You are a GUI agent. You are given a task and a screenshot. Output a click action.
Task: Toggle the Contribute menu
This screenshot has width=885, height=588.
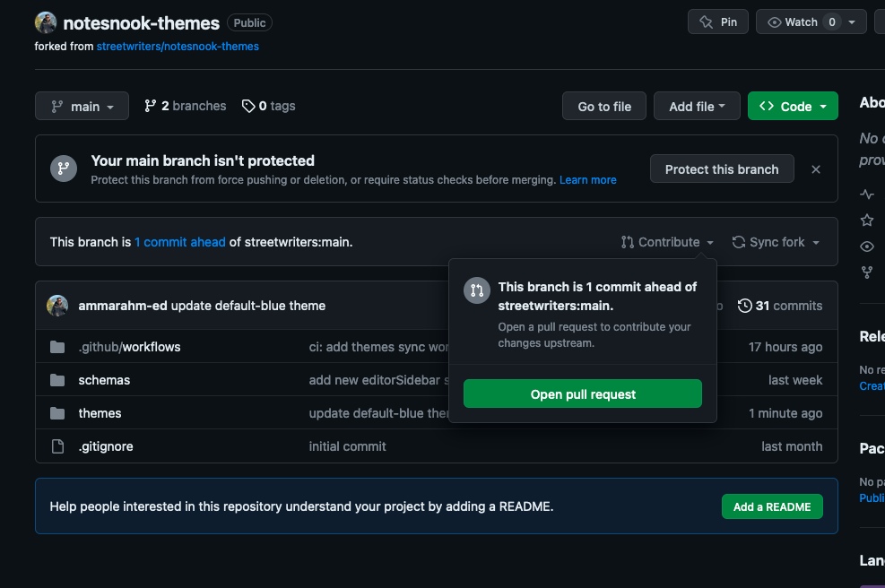pyautogui.click(x=667, y=242)
